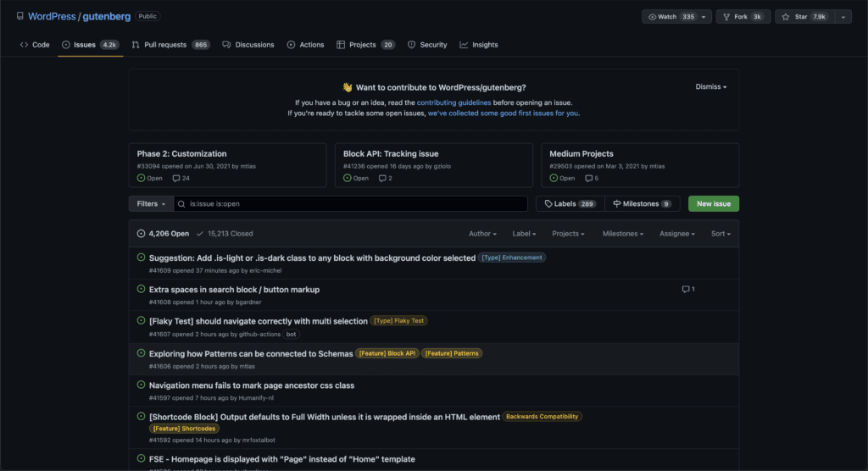Click the eye icon in Watch button
This screenshot has width=868, height=471.
click(x=652, y=17)
